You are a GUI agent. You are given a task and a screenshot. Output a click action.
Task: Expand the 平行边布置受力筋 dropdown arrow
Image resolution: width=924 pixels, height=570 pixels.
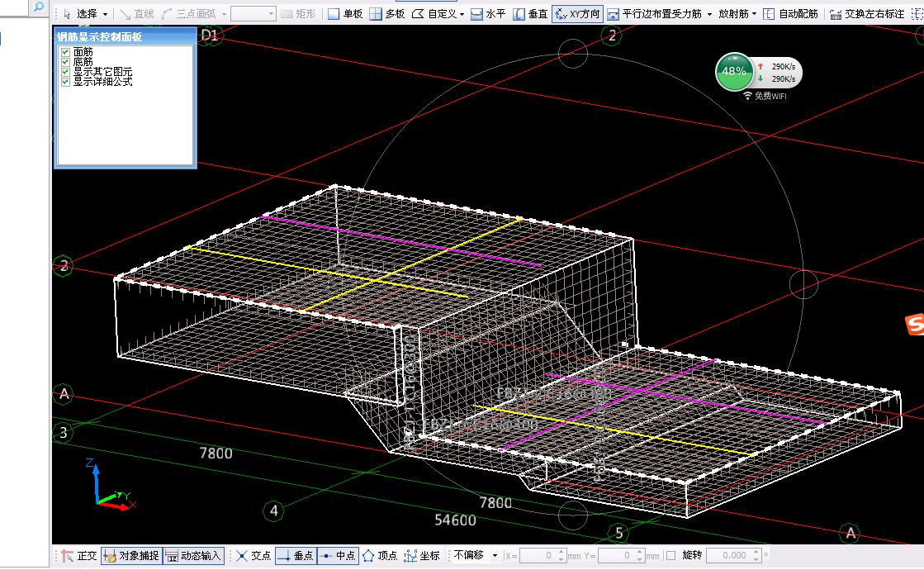709,13
